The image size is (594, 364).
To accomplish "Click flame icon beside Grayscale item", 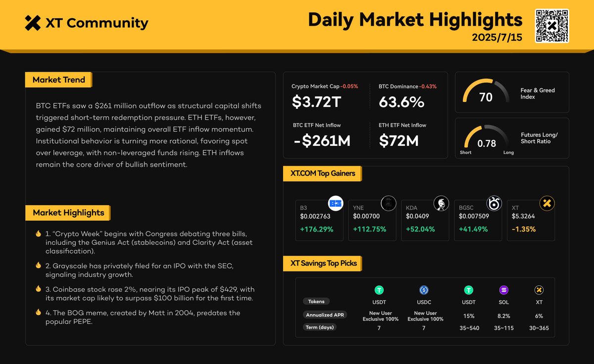I will click(38, 266).
